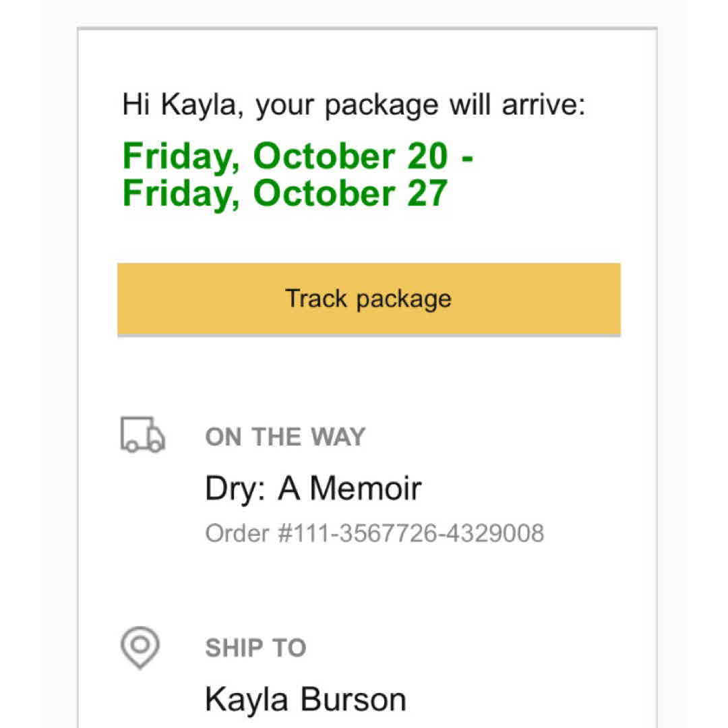Click the Friday, October 27 date line
The height and width of the screenshot is (728, 728).
click(x=284, y=193)
